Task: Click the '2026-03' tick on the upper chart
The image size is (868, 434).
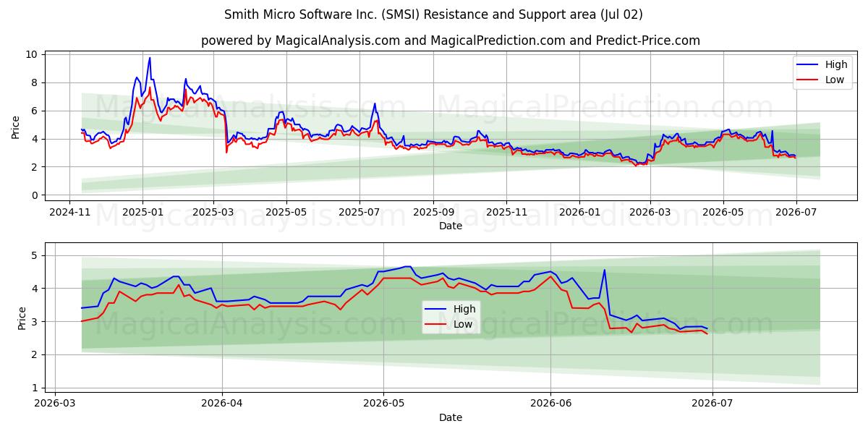Action: click(650, 211)
